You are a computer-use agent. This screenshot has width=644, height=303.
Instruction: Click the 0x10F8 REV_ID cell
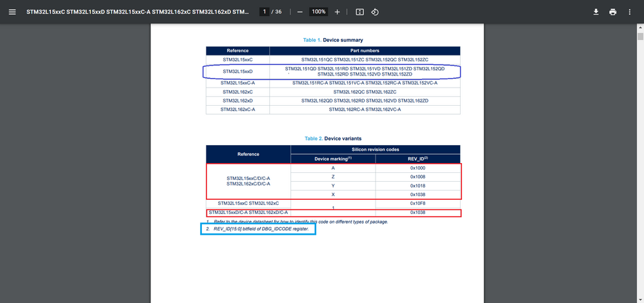[418, 204]
